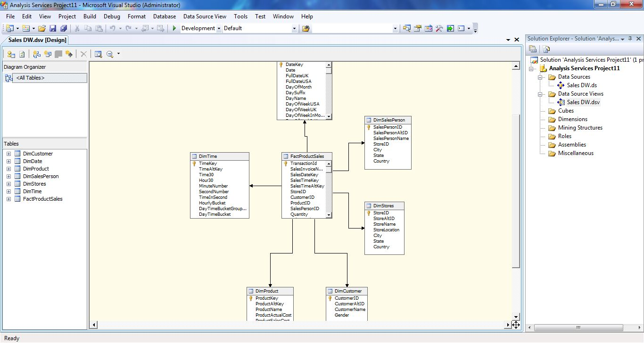Viewport: 644px width, 343px height.
Task: Select <All Tables> in Diagram Organizer
Action: tap(30, 78)
